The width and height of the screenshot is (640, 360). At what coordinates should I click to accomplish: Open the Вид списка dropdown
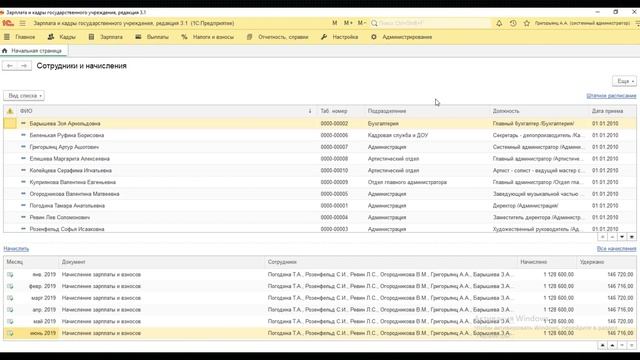point(24,96)
